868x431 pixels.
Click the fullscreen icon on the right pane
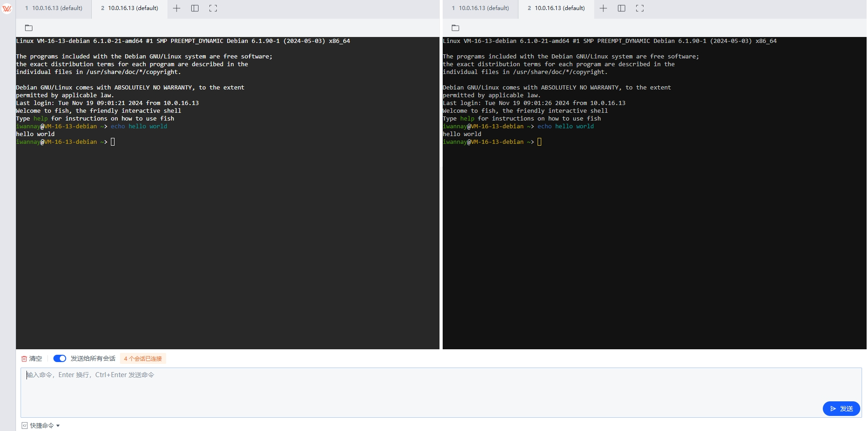point(639,8)
